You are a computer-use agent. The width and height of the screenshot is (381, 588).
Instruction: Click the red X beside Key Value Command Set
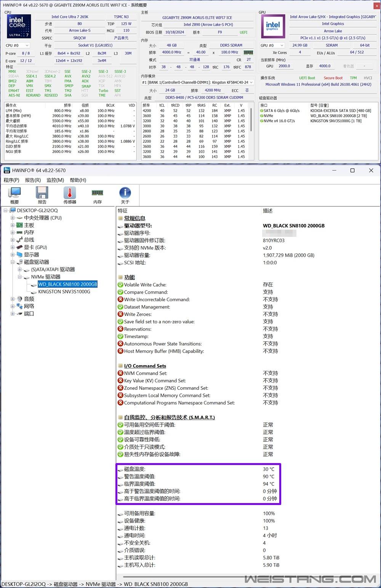point(120,380)
